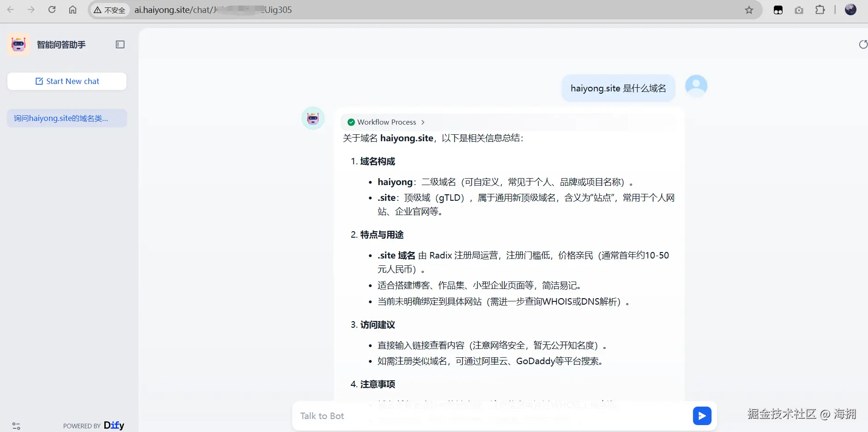Reload the page with the refresh icon
This screenshot has width=868, height=432.
(53, 9)
